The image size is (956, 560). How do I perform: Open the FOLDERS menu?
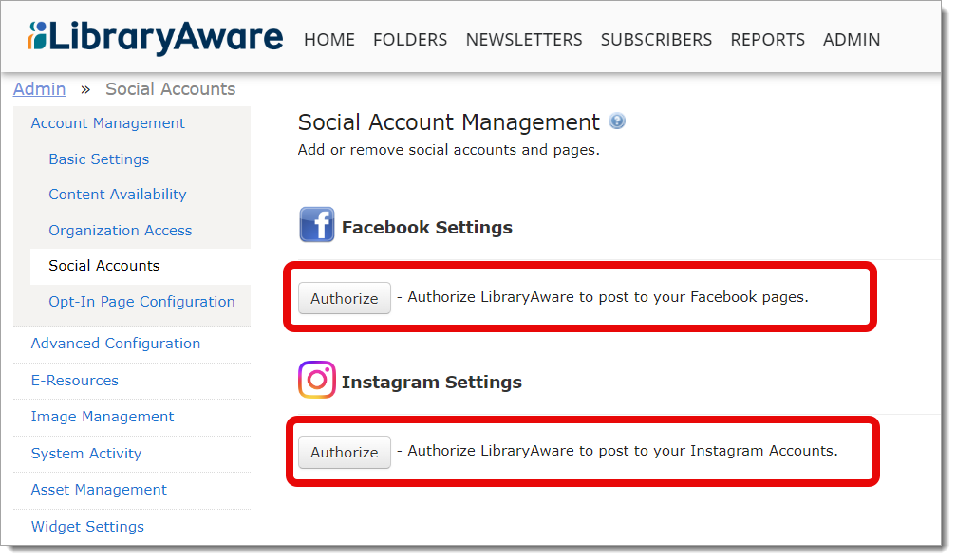click(x=410, y=40)
